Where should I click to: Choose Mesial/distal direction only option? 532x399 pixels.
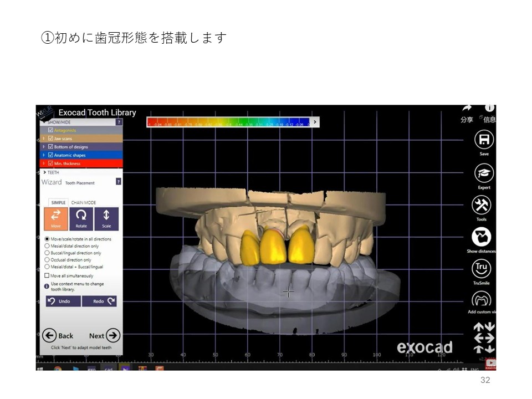pos(47,246)
